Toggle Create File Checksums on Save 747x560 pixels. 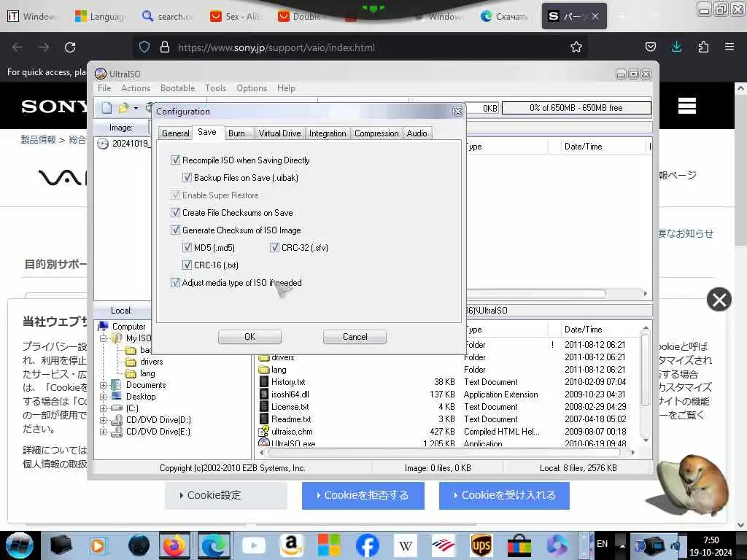point(175,212)
